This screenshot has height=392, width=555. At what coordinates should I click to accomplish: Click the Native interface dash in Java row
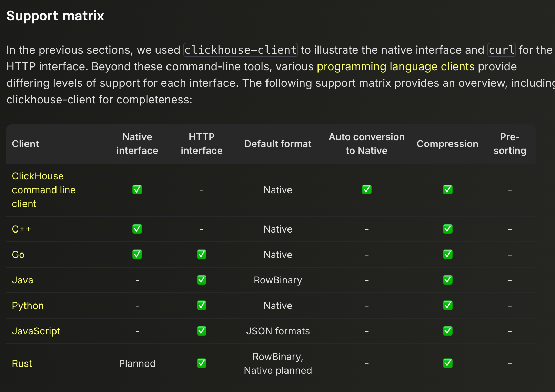137,280
